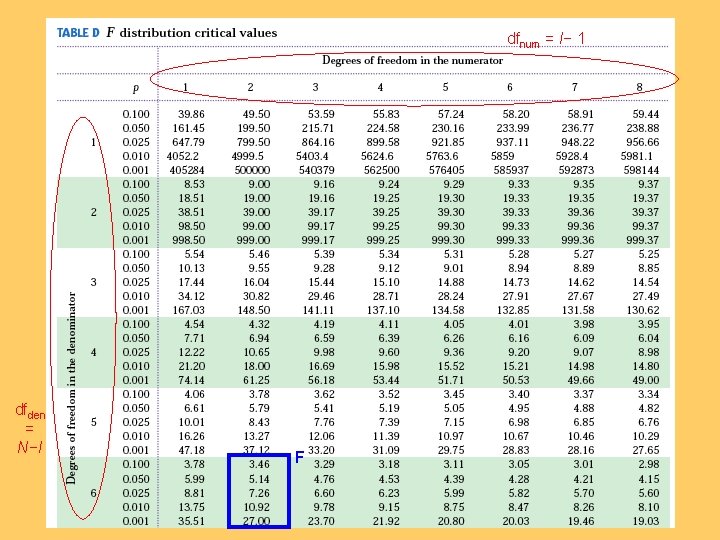Click the table value 199.50
Viewport: 720px width, 540px height.
click(254, 128)
